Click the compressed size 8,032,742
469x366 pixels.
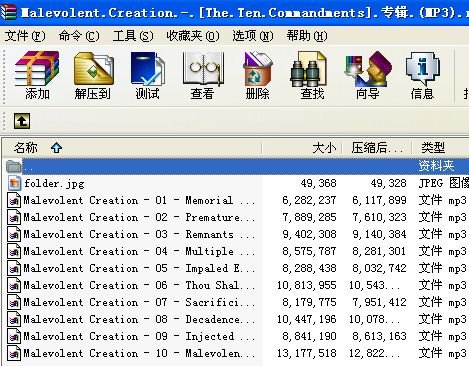click(x=379, y=268)
